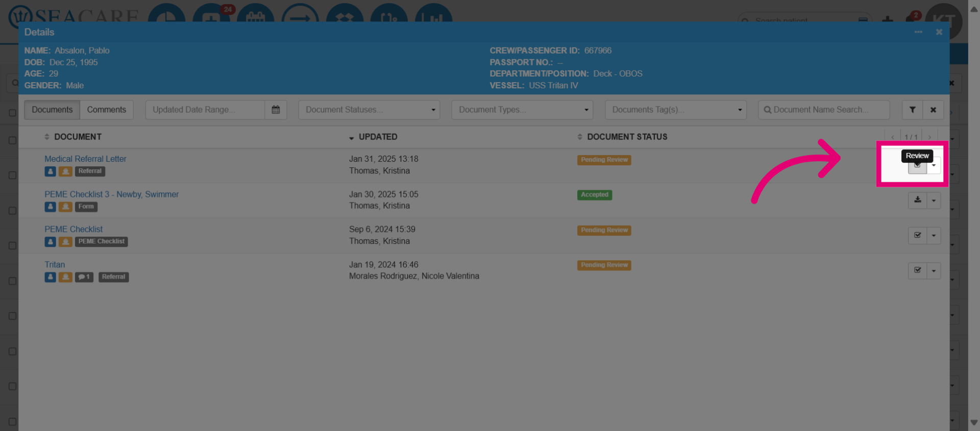Go to previous page of documents
The image size is (980, 431).
click(892, 137)
